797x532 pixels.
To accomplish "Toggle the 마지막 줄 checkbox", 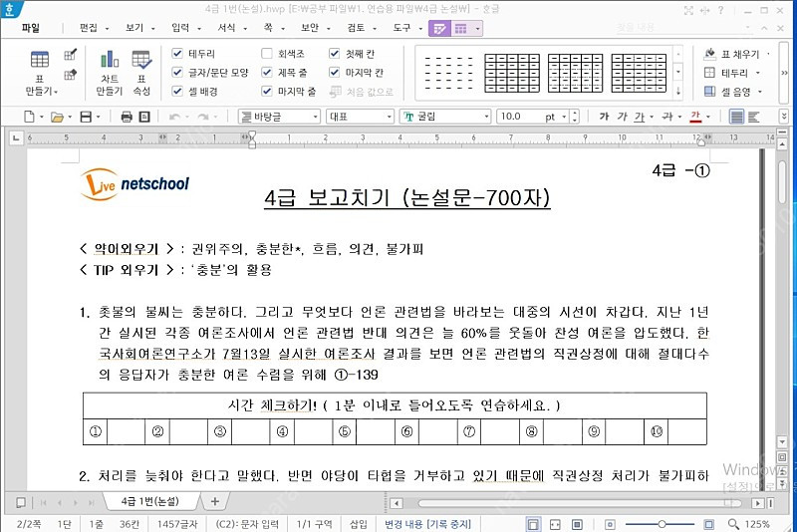I will [x=267, y=91].
